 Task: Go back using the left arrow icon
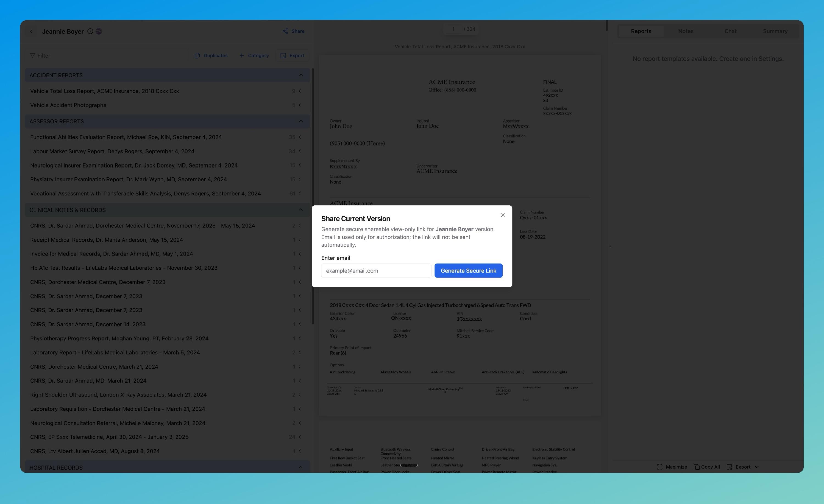[x=31, y=31]
